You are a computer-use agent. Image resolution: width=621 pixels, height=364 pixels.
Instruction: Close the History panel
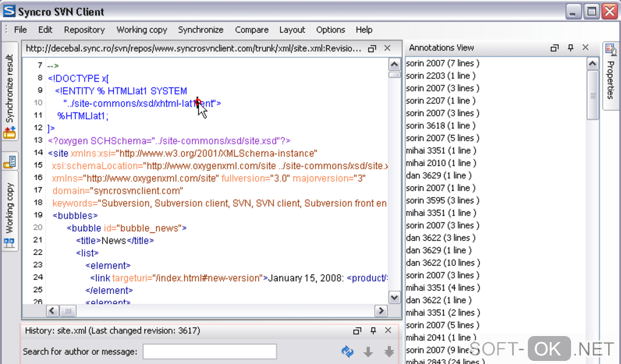[388, 331]
